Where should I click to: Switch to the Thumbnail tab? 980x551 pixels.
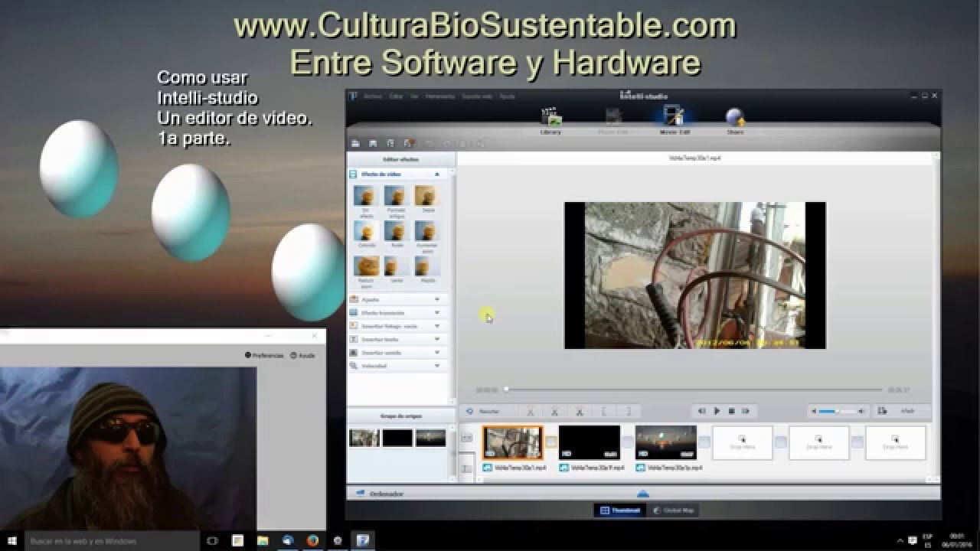point(619,510)
